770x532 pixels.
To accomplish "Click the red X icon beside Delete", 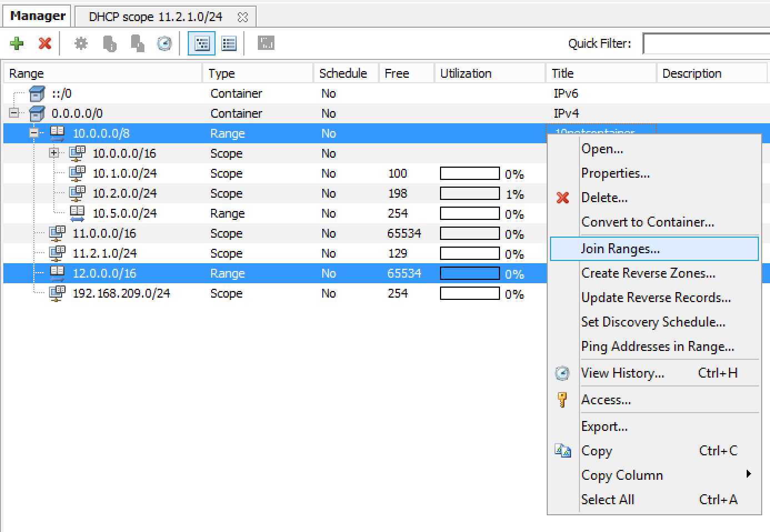I will (562, 198).
